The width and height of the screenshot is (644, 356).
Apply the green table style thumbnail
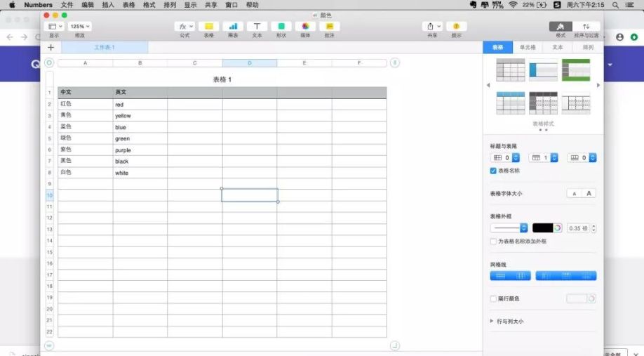click(576, 70)
